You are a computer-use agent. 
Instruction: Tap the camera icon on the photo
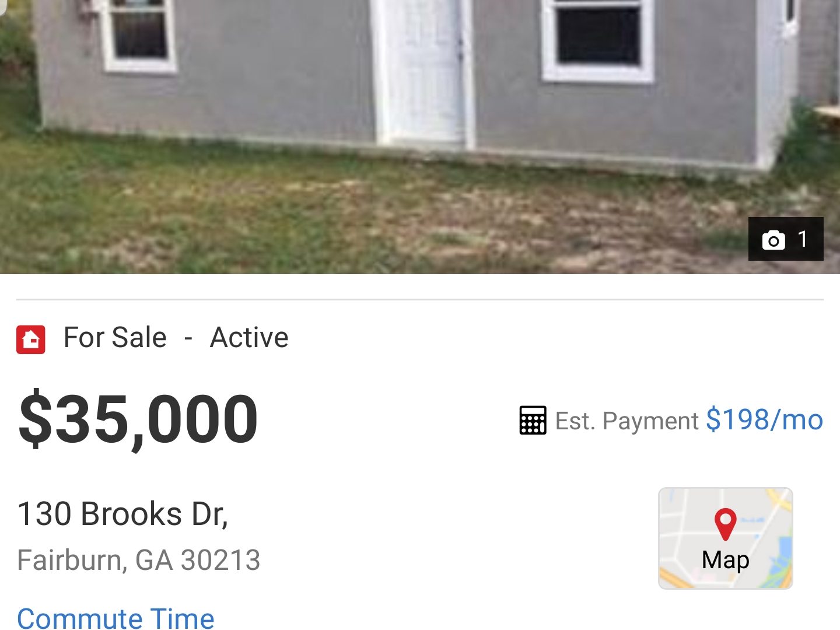pos(773,240)
